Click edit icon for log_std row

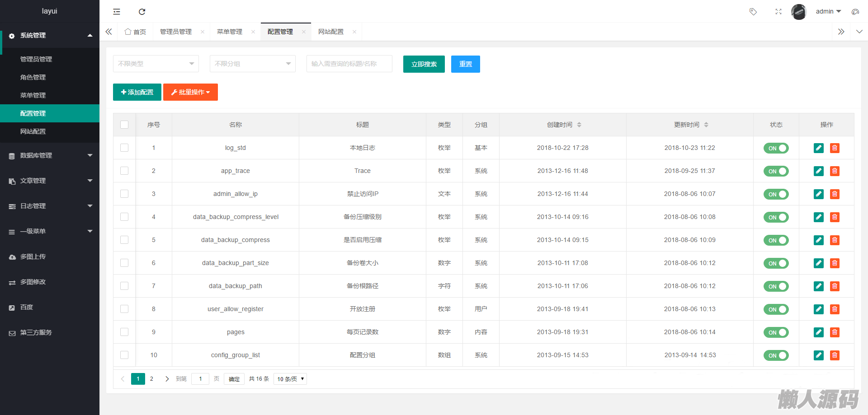tap(818, 148)
